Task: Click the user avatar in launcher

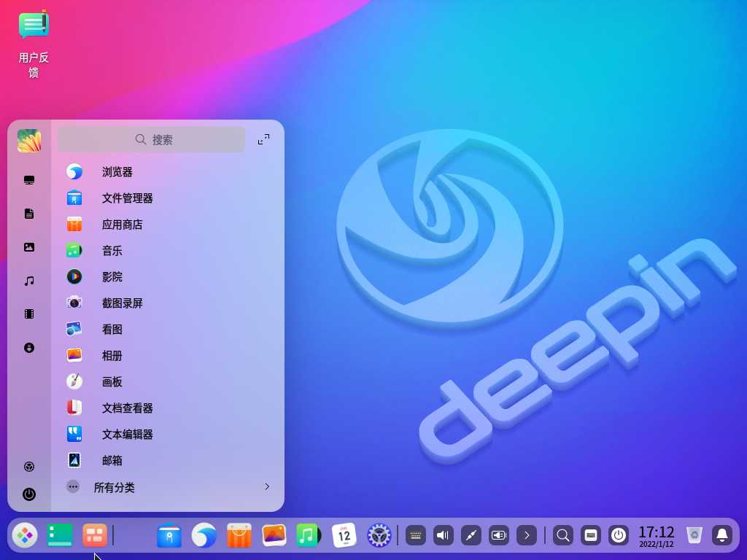Action: [29, 141]
